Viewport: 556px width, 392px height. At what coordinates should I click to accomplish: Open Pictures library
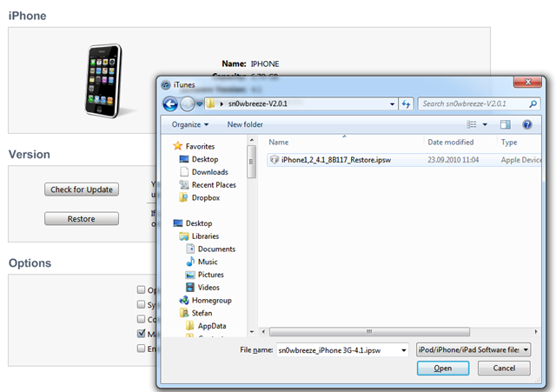pyautogui.click(x=211, y=275)
